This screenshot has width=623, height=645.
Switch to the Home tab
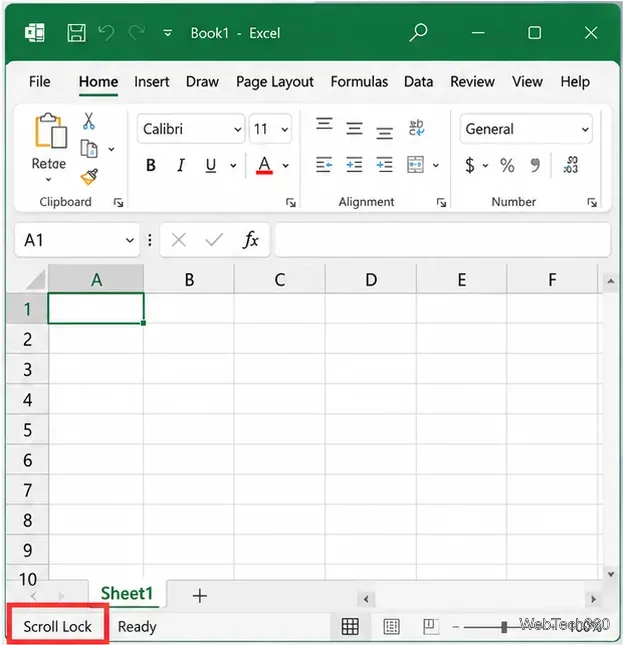(98, 81)
